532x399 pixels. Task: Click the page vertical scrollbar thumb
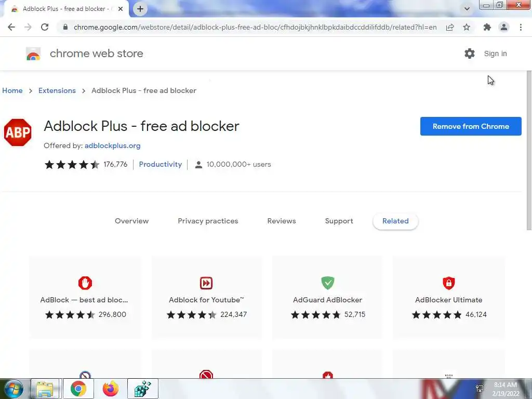[529, 151]
